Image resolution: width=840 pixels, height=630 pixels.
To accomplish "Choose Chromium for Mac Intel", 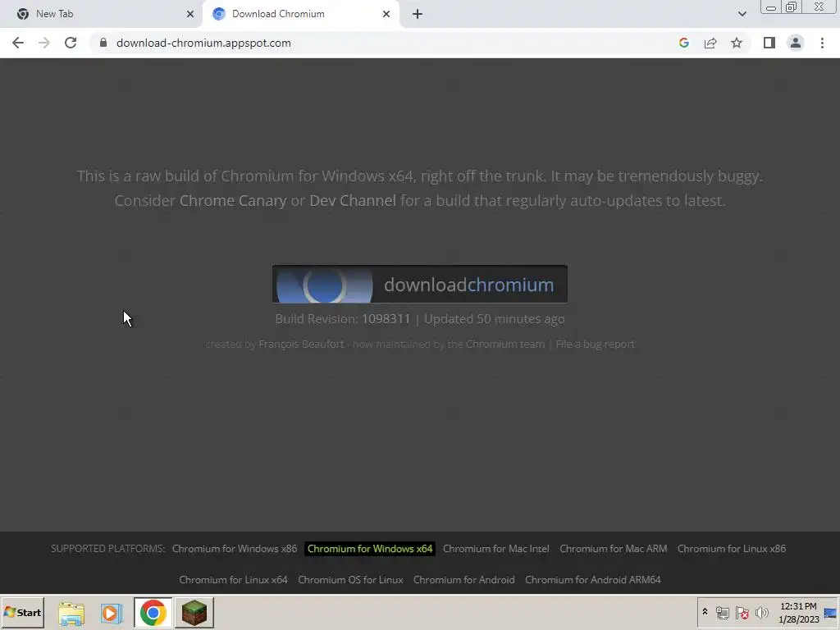I will (x=496, y=549).
